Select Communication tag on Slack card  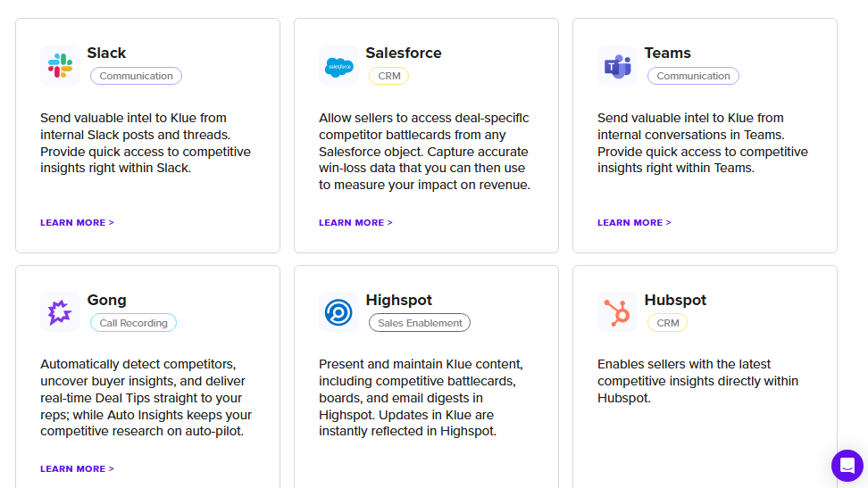pyautogui.click(x=136, y=76)
